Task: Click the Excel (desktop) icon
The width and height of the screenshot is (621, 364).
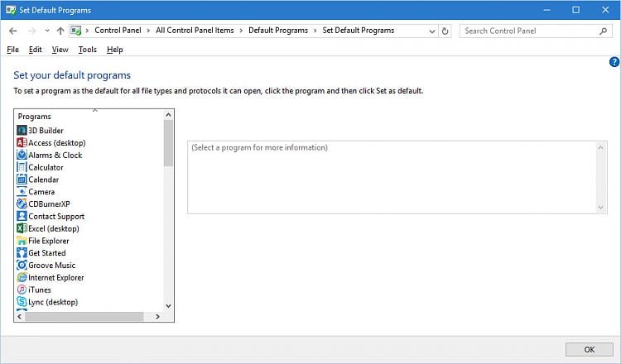Action: [x=22, y=228]
